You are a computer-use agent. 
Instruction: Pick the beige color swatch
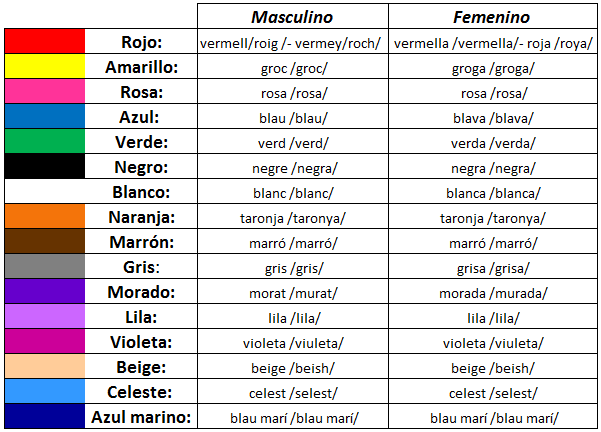tap(44, 367)
